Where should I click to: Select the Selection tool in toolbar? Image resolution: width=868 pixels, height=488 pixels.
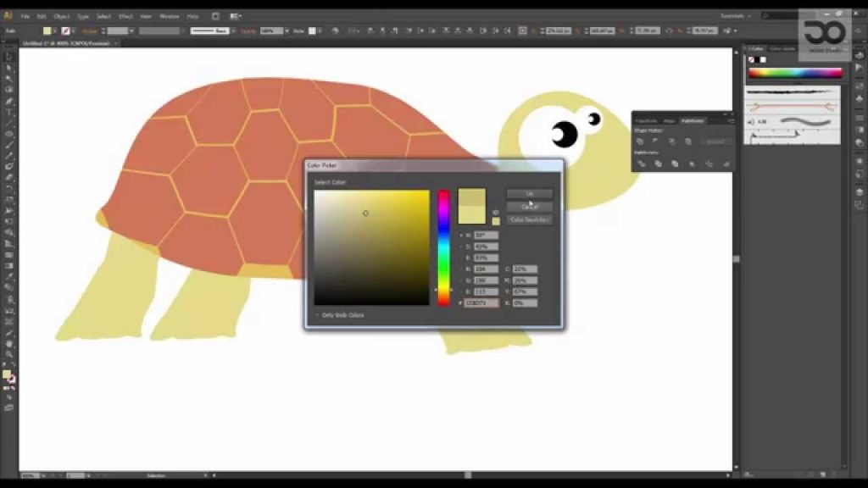point(8,57)
